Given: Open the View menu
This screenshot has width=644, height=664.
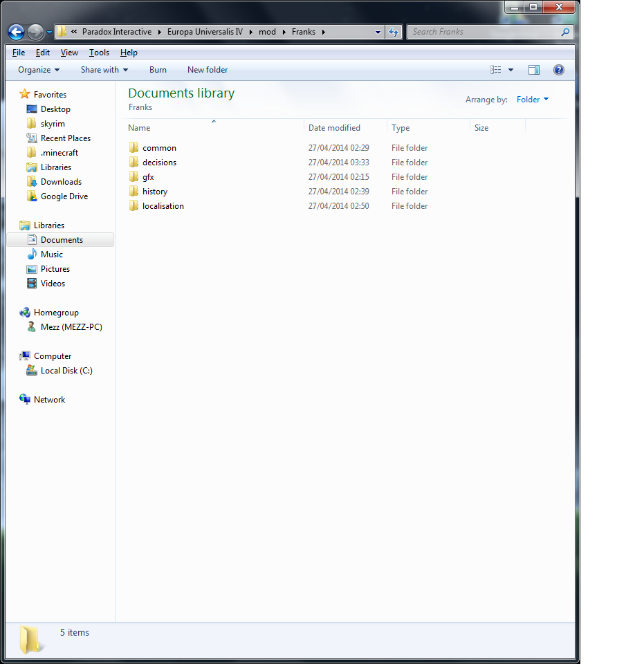Looking at the screenshot, I should 69,53.
